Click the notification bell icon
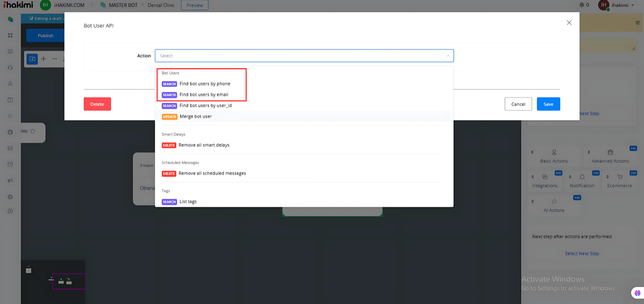 click(581, 5)
